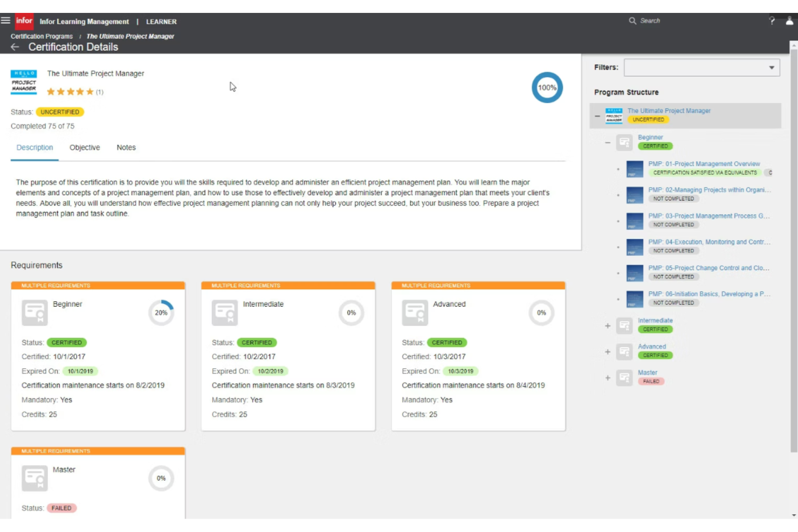Open PMP: 06-Initiation Basics course link

(x=707, y=294)
